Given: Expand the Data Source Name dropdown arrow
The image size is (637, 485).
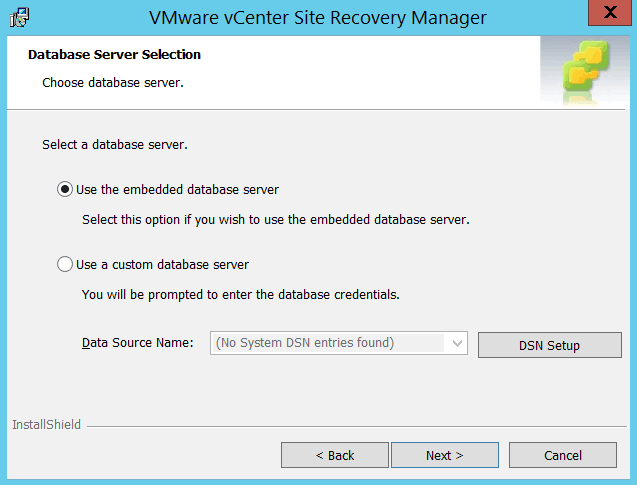Looking at the screenshot, I should [x=457, y=344].
